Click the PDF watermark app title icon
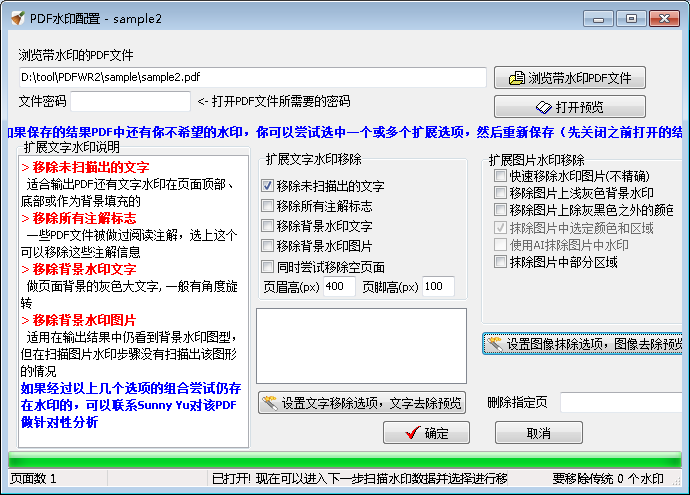The width and height of the screenshot is (690, 495). tap(18, 18)
